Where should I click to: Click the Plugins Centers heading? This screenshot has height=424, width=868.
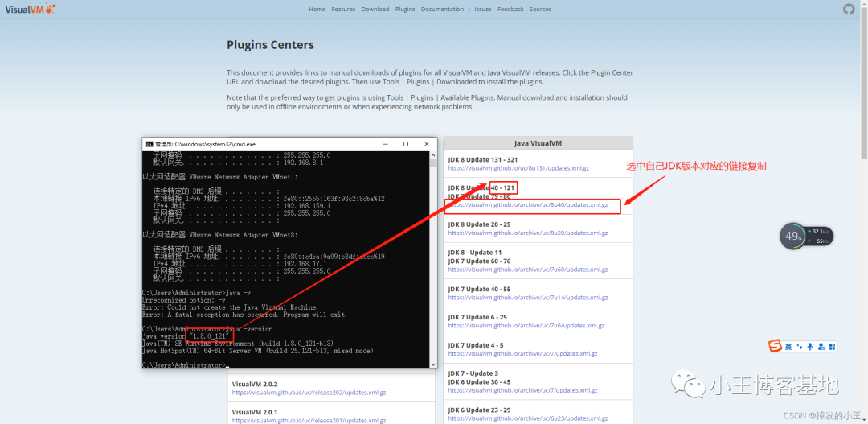point(270,45)
